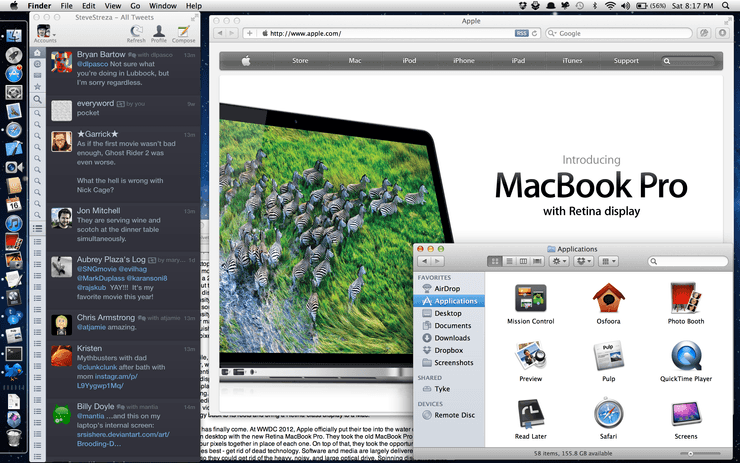
Task: Select Downloads in the Finder sidebar
Action: 452,338
